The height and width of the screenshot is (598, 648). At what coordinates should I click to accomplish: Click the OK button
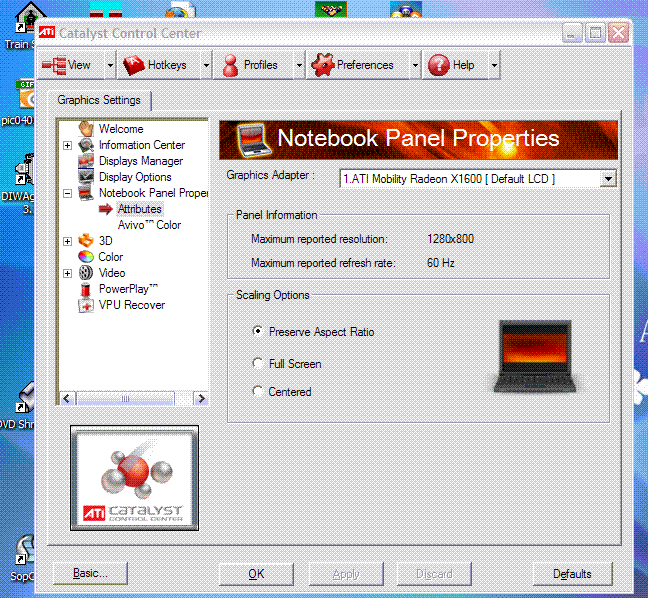coord(256,574)
